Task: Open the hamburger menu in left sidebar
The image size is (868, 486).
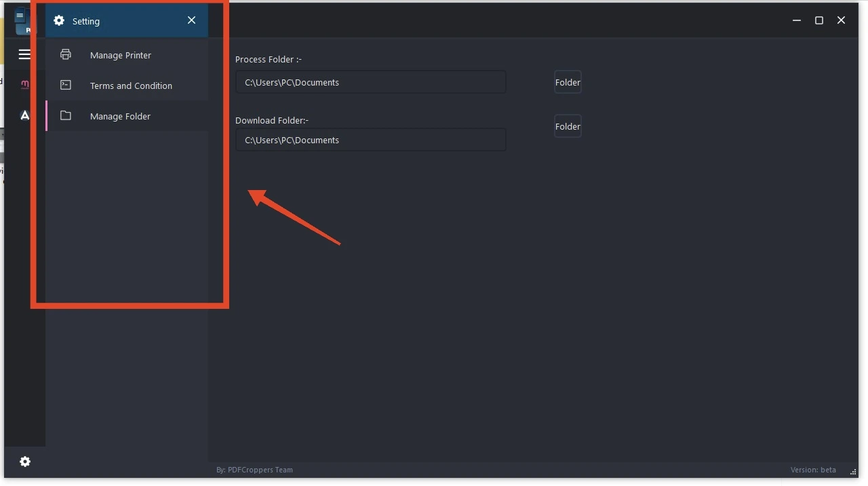Action: (x=24, y=54)
